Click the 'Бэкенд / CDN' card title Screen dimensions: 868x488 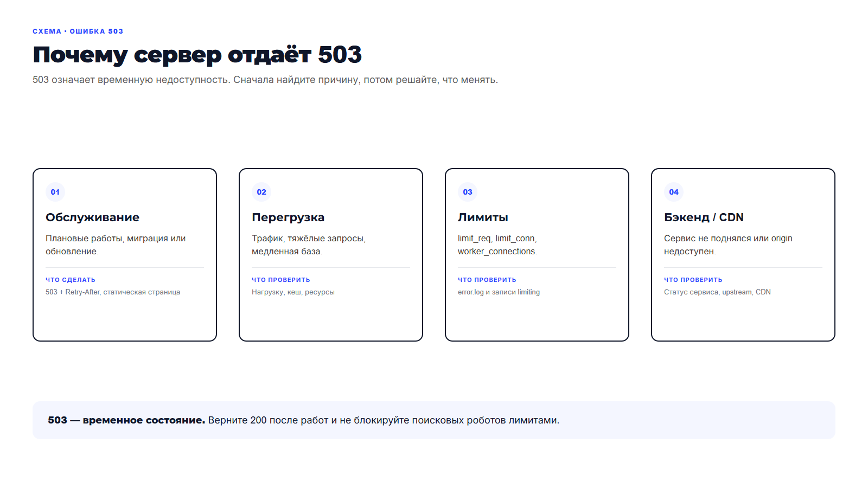(x=704, y=217)
